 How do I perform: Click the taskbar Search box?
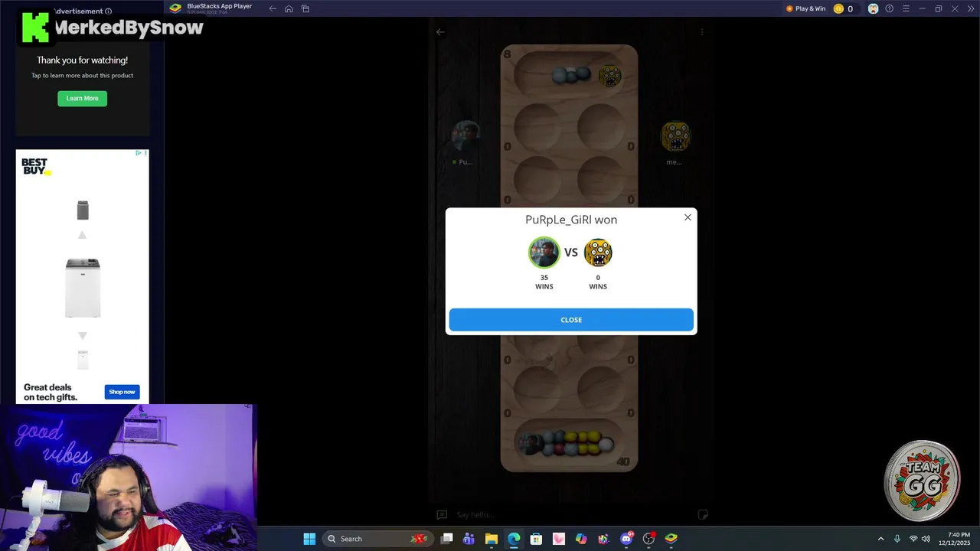click(x=377, y=539)
